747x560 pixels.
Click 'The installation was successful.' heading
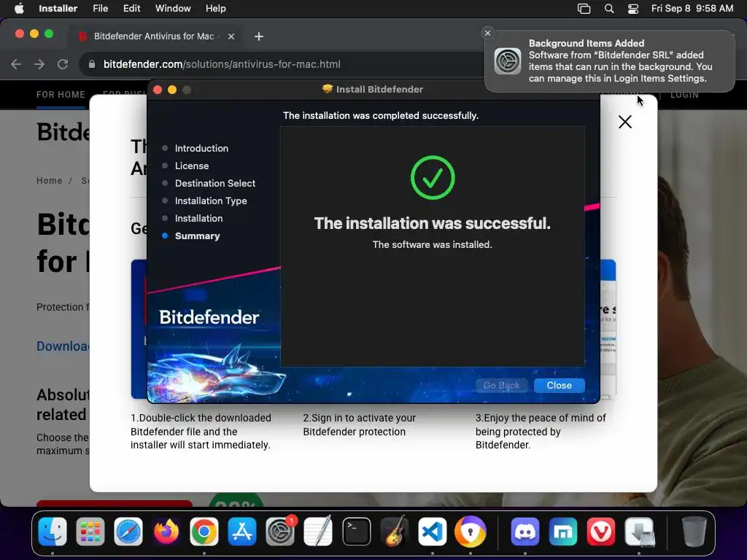point(432,223)
